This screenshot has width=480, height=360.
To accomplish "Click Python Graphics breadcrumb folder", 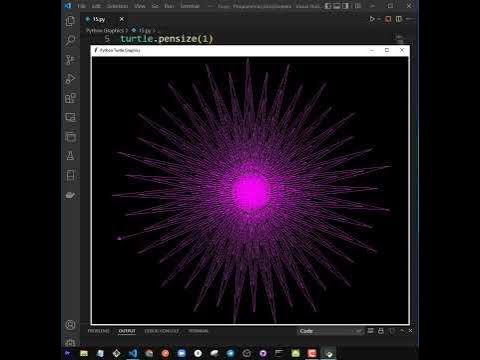I will click(x=105, y=30).
